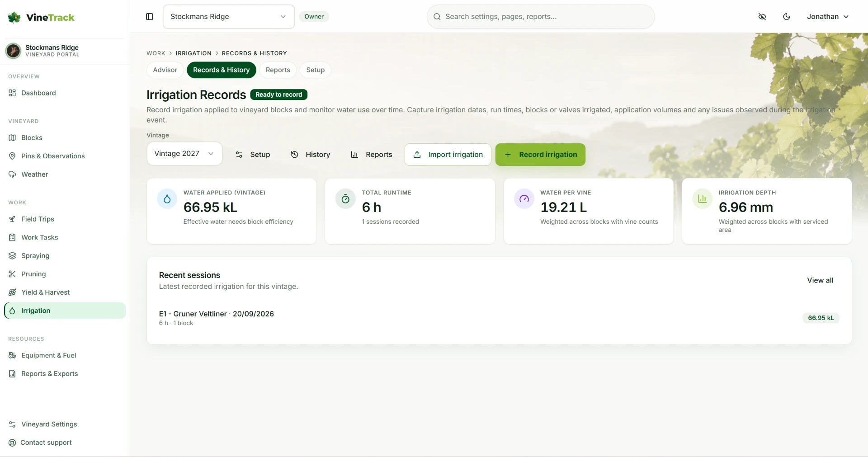Viewport: 868px width, 457px height.
Task: Click 19.21 L water per vine value
Action: (564, 207)
